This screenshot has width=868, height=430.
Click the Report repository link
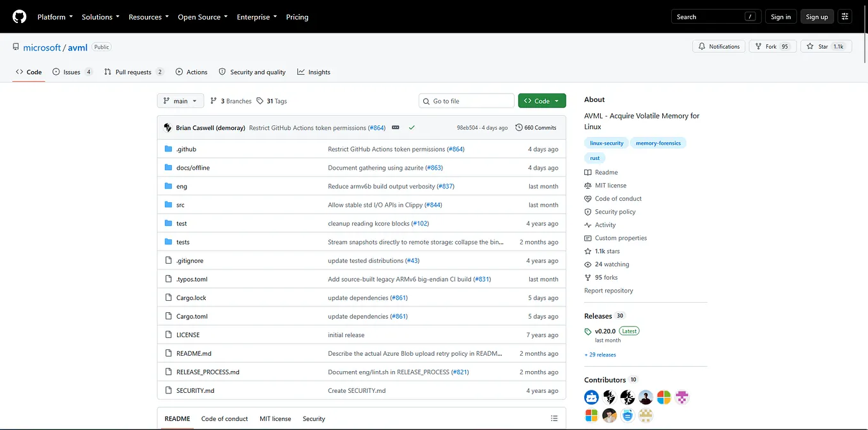point(608,291)
